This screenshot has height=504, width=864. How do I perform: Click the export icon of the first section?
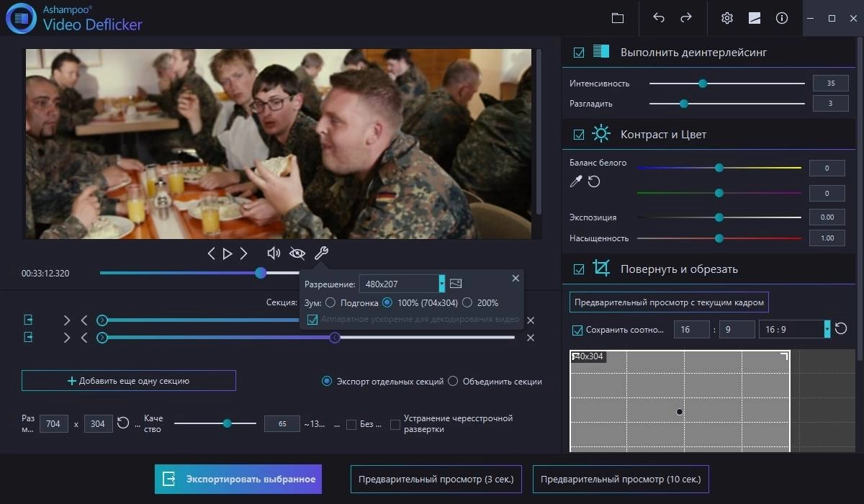pos(29,320)
